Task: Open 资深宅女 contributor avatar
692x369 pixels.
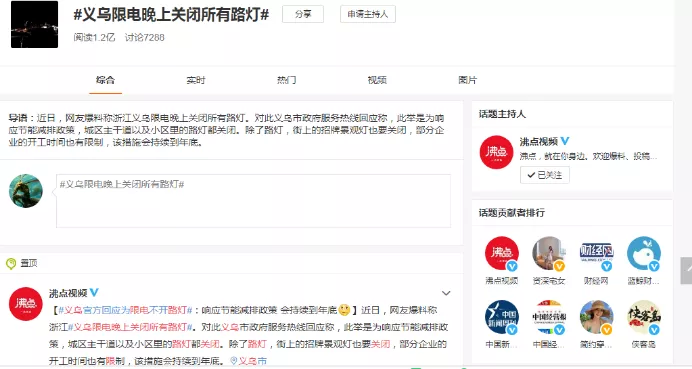Action: pyautogui.click(x=549, y=253)
